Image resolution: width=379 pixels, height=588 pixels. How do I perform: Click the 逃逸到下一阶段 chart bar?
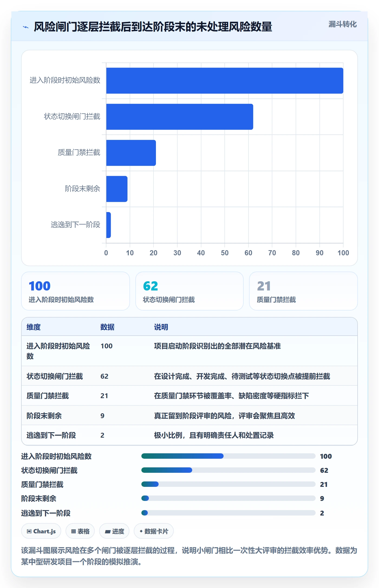(x=109, y=225)
